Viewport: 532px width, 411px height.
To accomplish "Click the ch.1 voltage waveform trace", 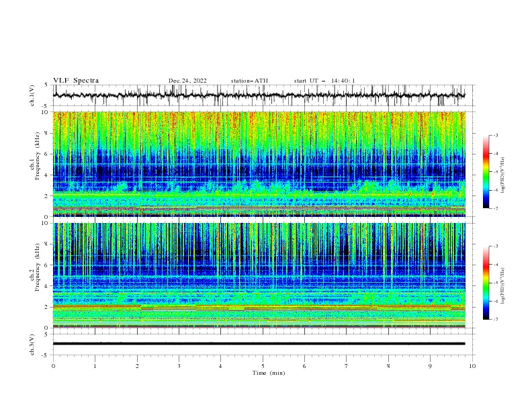I will click(x=259, y=95).
